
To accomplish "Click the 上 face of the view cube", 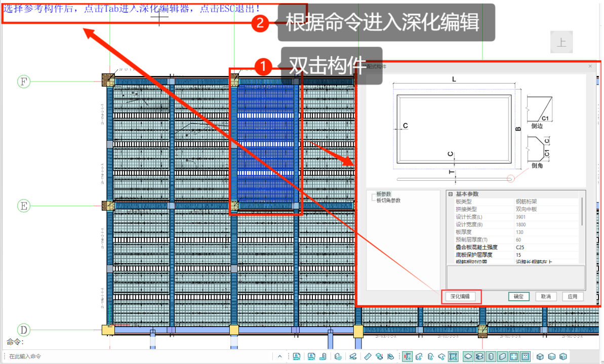I will pos(561,43).
